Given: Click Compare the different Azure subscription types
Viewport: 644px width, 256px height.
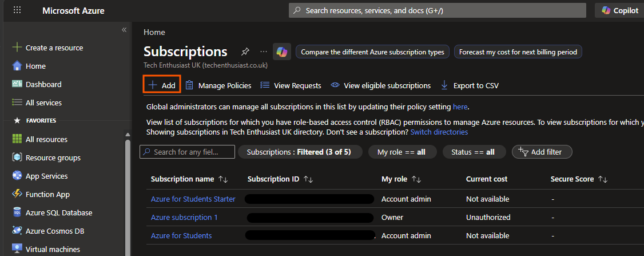Looking at the screenshot, I should pos(372,52).
